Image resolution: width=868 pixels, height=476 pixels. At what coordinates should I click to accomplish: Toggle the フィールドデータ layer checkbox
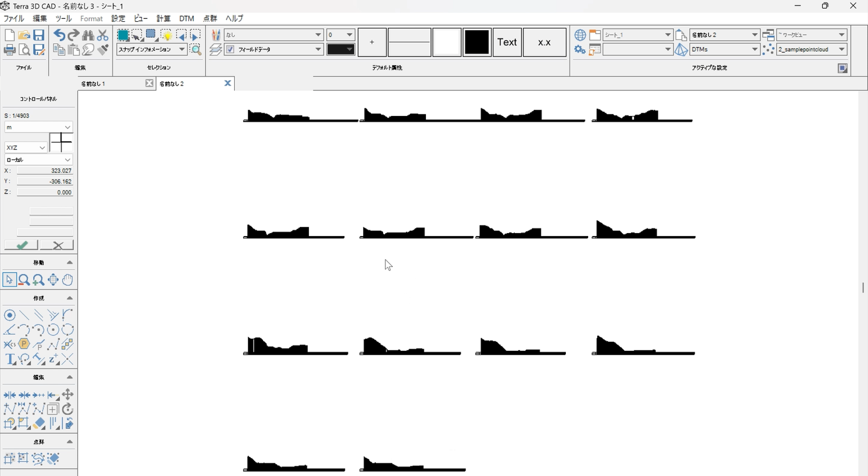point(230,50)
